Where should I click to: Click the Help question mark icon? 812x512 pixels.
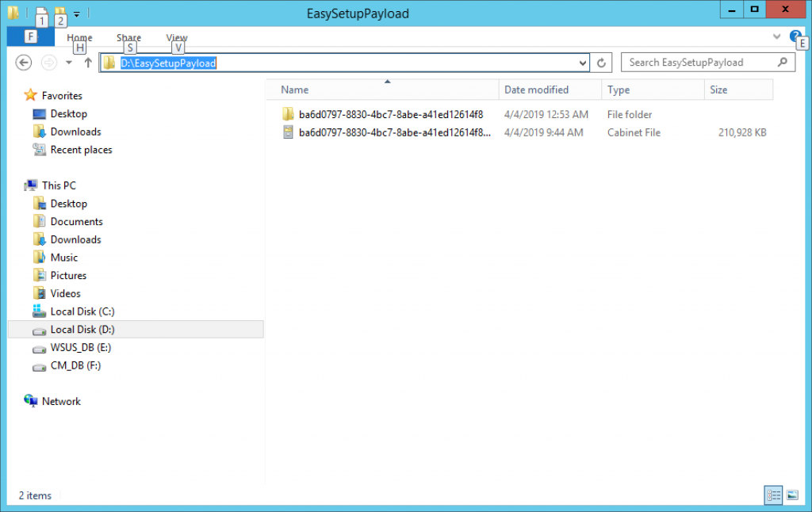795,36
